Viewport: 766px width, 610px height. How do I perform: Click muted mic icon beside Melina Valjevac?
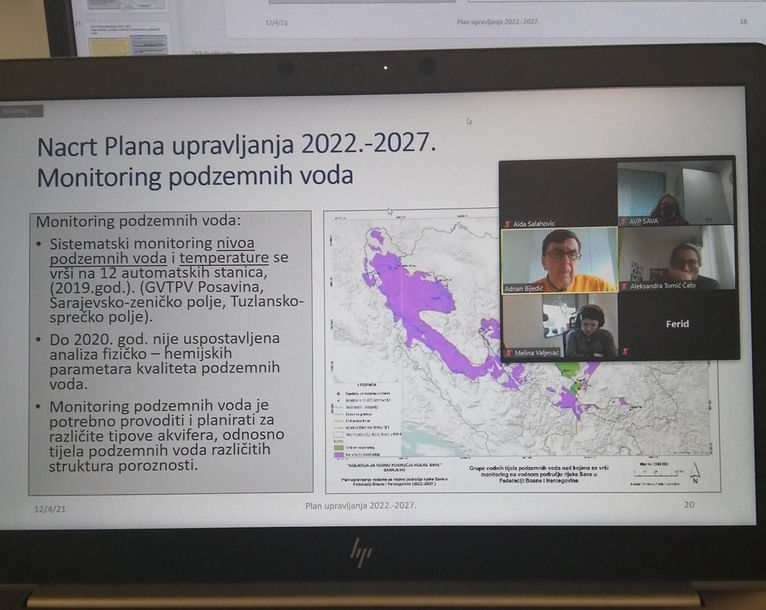click(508, 352)
